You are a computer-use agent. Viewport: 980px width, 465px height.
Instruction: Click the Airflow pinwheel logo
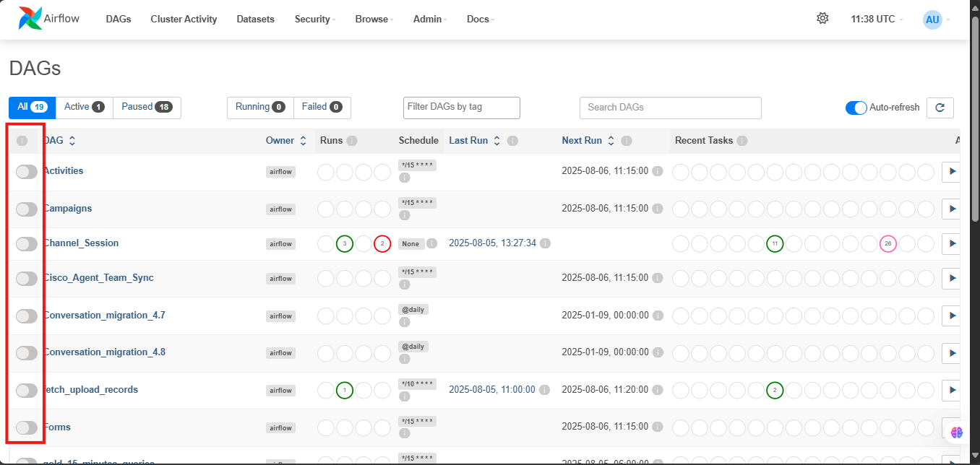click(30, 19)
